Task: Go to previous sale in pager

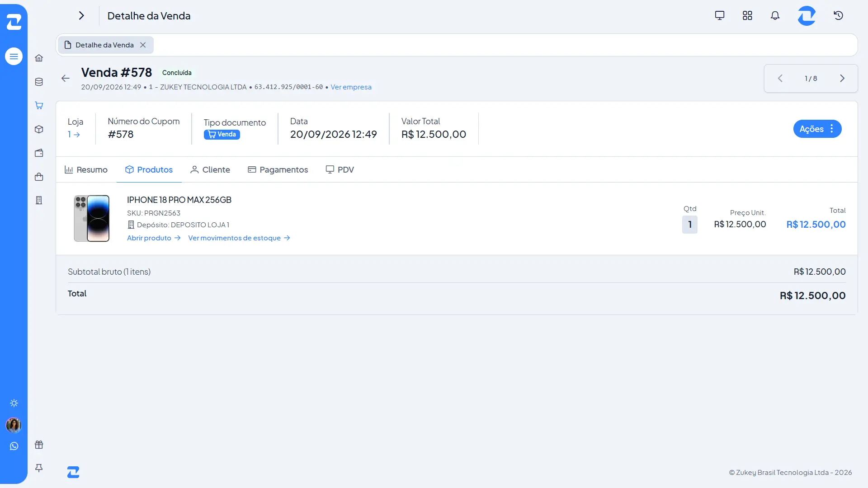Action: 780,78
